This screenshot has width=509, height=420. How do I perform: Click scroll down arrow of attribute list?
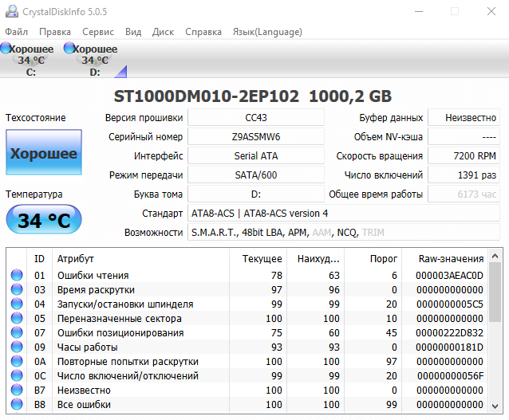[x=495, y=406]
